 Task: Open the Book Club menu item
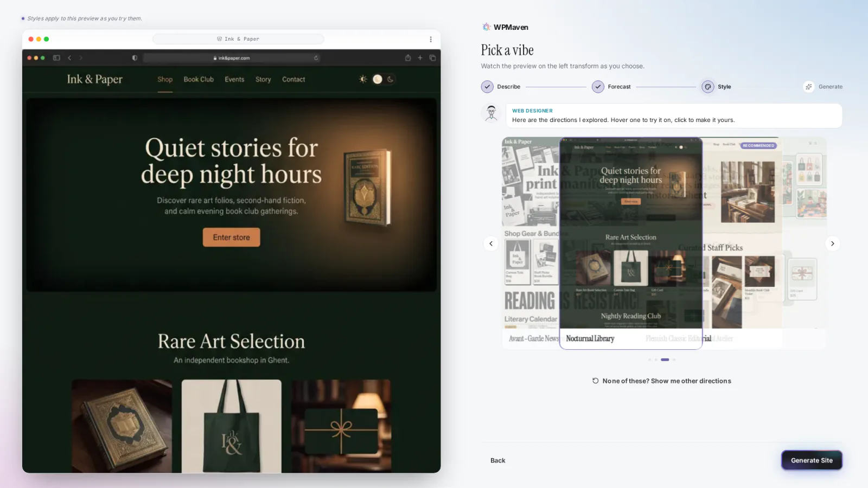coord(199,79)
